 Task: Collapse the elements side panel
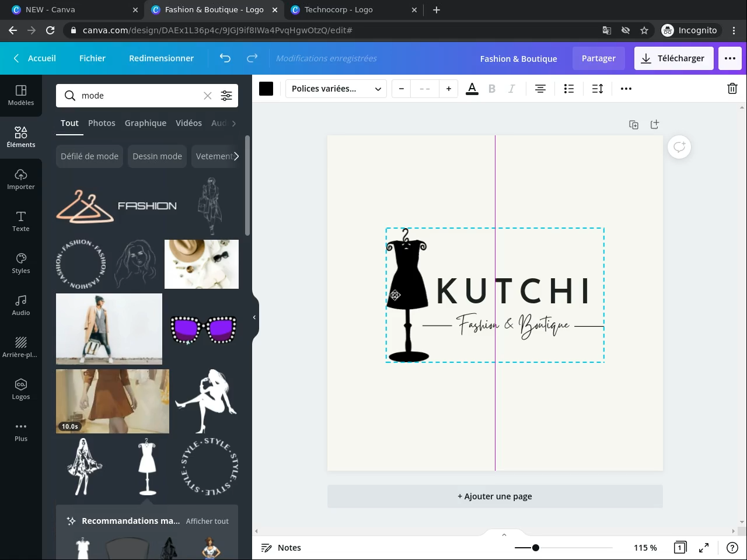[x=254, y=317]
